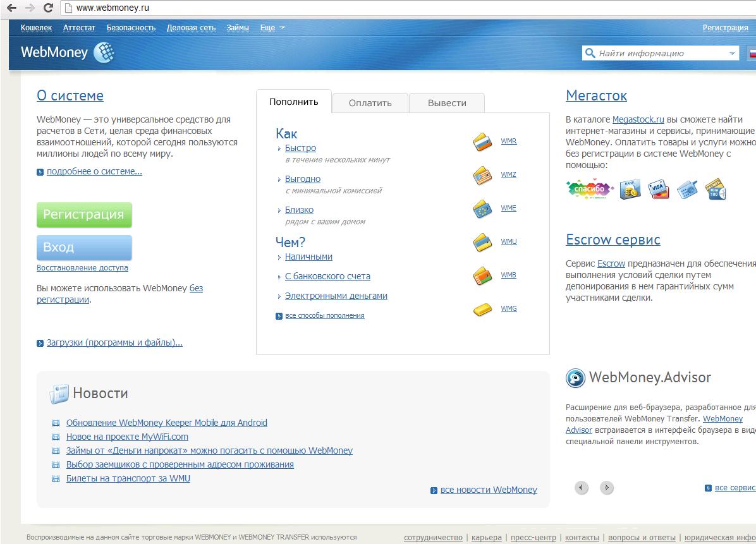This screenshot has width=756, height=544.
Task: Open the Займы menu item
Action: pyautogui.click(x=238, y=28)
